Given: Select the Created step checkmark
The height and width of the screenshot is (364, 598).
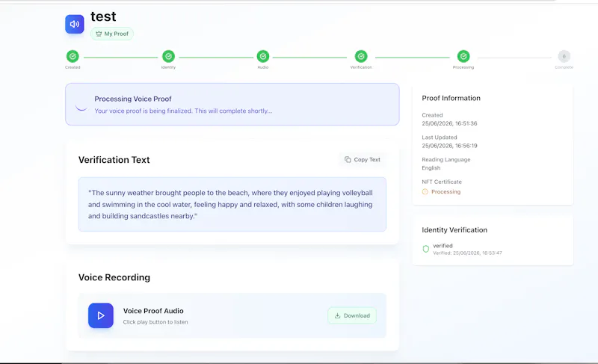Looking at the screenshot, I should tap(73, 56).
